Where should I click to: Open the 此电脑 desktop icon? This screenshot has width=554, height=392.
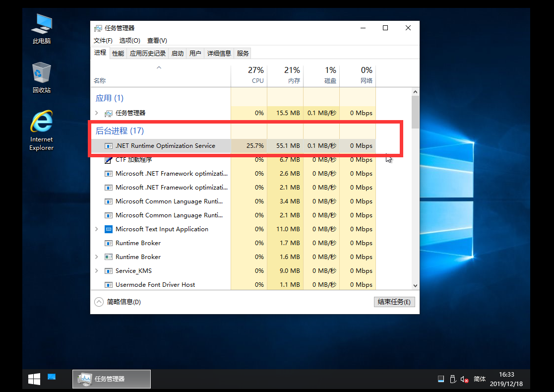click(42, 29)
